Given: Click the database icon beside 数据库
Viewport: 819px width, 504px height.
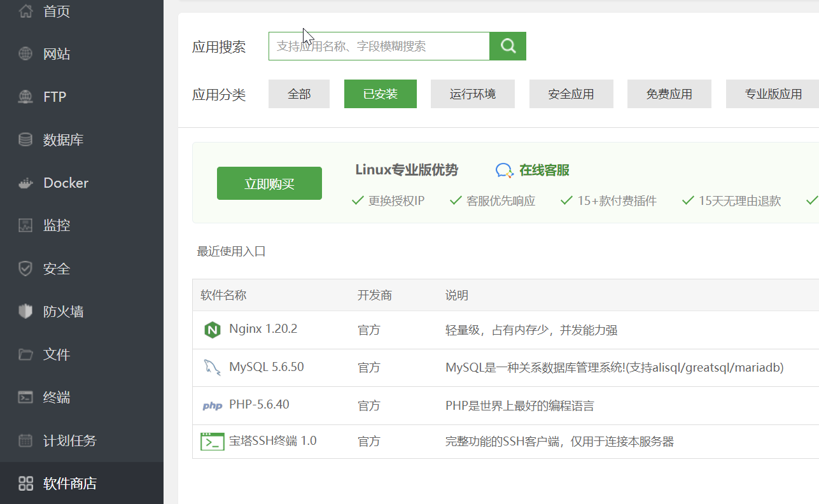Looking at the screenshot, I should 25,139.
